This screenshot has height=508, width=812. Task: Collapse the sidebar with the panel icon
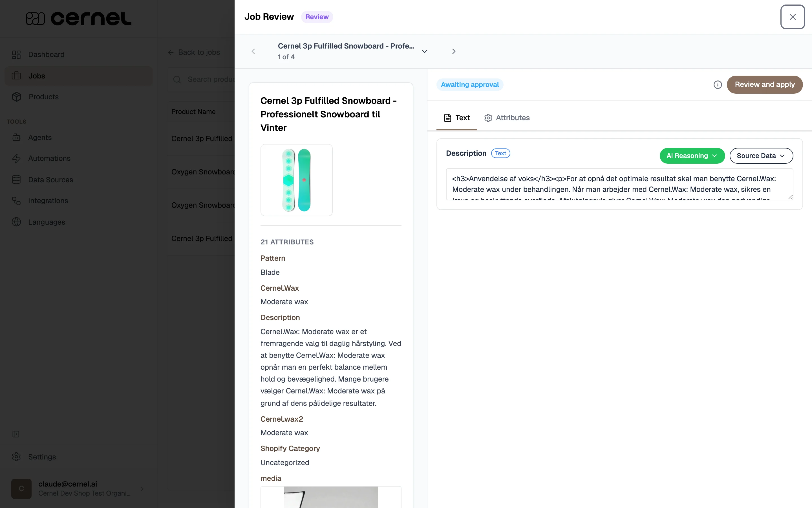click(16, 434)
